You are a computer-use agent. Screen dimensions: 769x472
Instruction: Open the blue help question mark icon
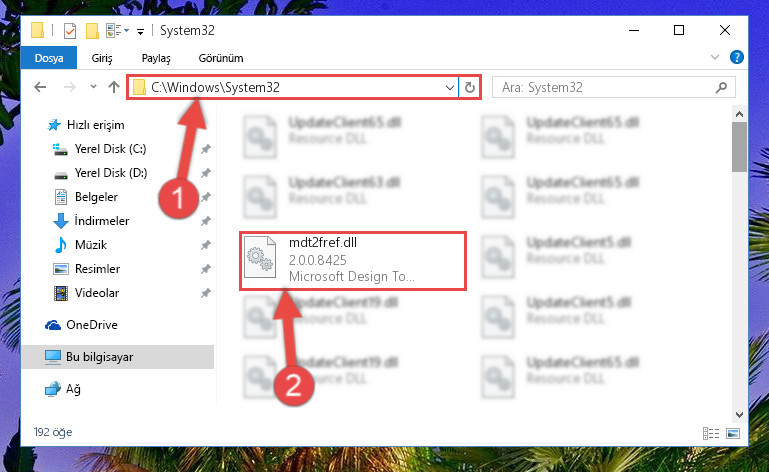click(736, 57)
